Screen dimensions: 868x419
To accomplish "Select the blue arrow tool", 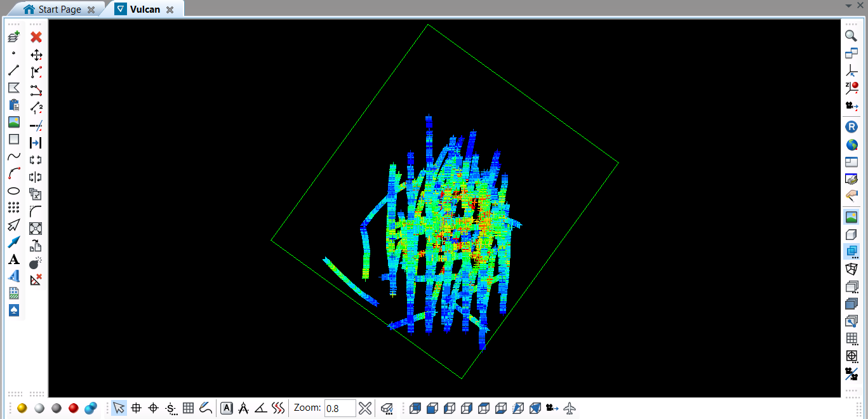I will point(14,242).
